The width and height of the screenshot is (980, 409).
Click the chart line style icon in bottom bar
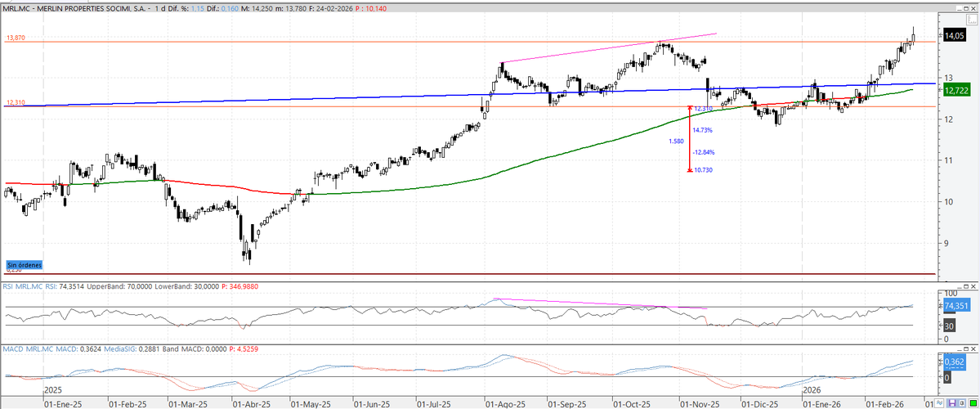[939, 402]
